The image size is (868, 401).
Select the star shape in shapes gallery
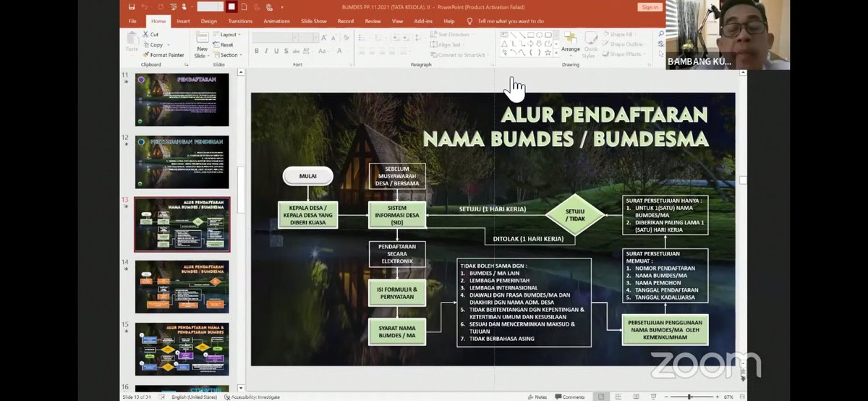click(548, 52)
